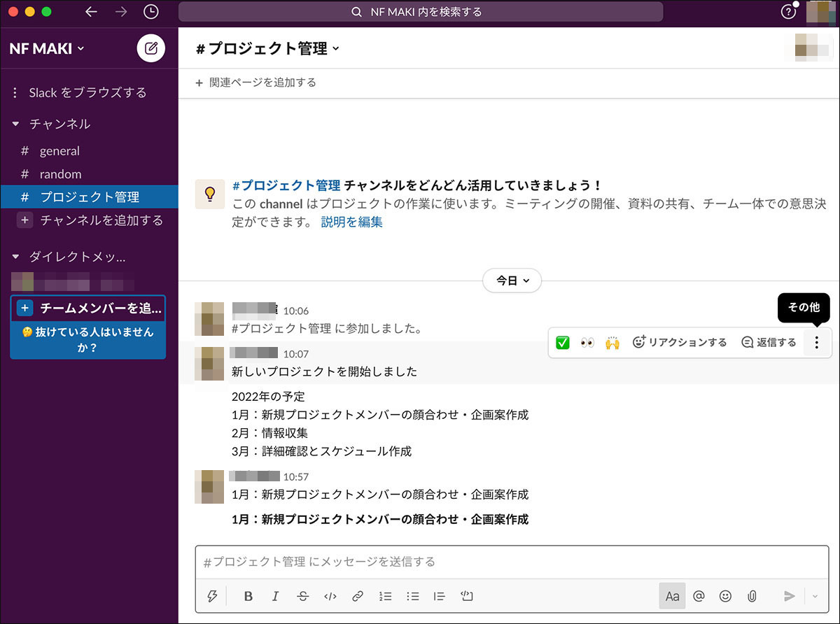Click 返信する to reply in thread
This screenshot has height=624, width=840.
pos(769,343)
